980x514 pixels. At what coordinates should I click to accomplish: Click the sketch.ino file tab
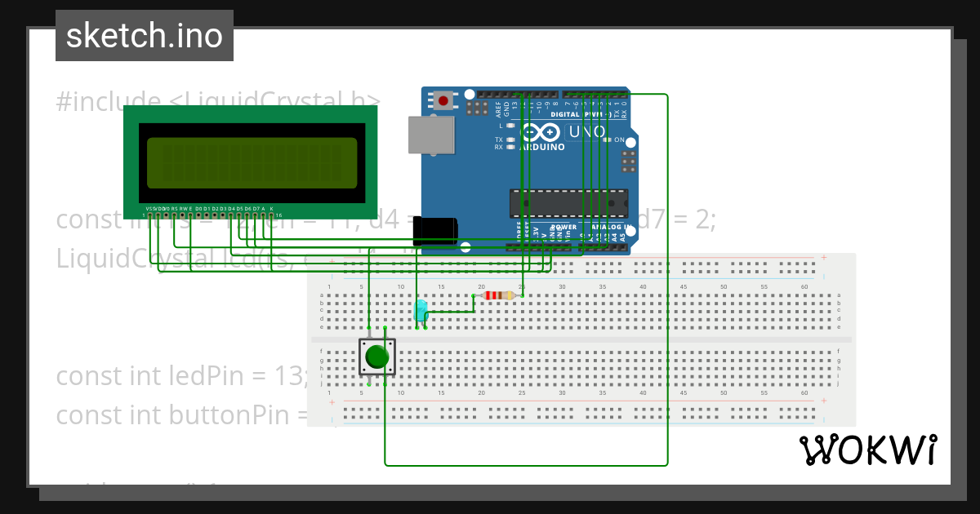[145, 36]
